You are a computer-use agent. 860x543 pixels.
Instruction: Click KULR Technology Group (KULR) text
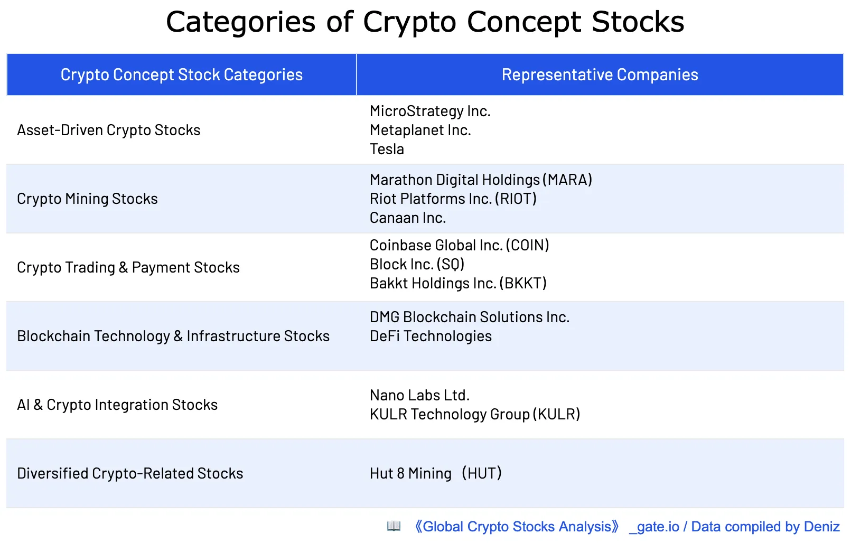pyautogui.click(x=475, y=414)
